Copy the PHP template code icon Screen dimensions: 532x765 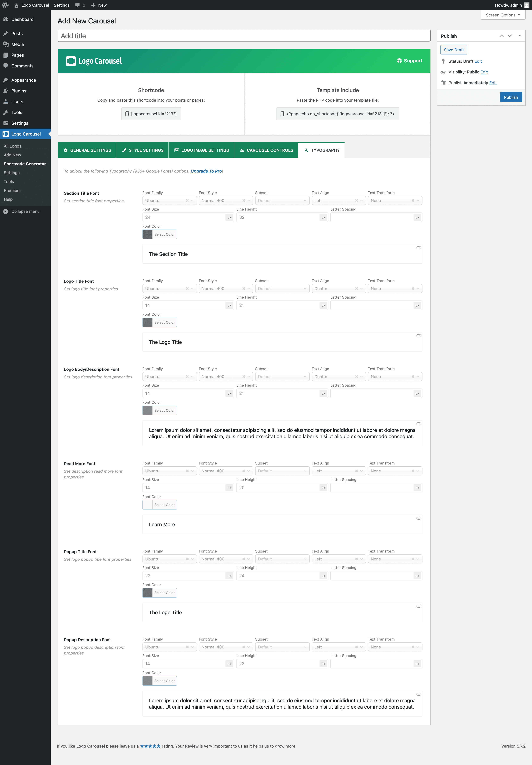(282, 114)
